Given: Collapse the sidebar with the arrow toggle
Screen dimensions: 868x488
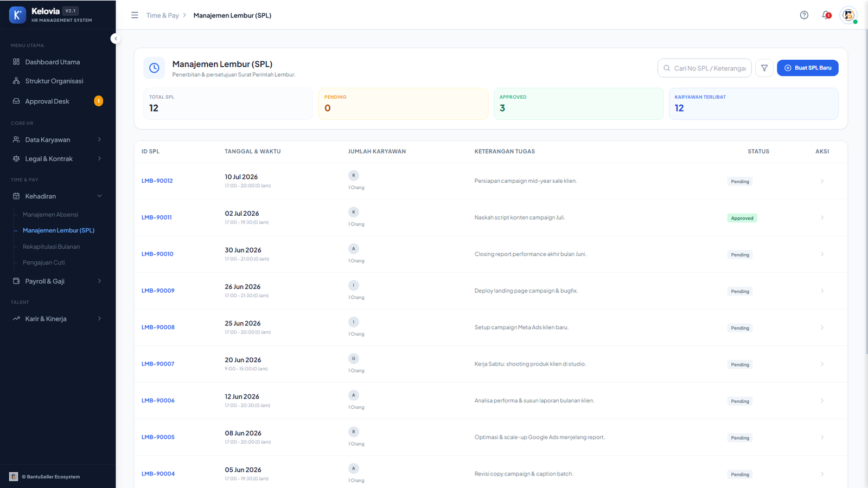Looking at the screenshot, I should 116,38.
